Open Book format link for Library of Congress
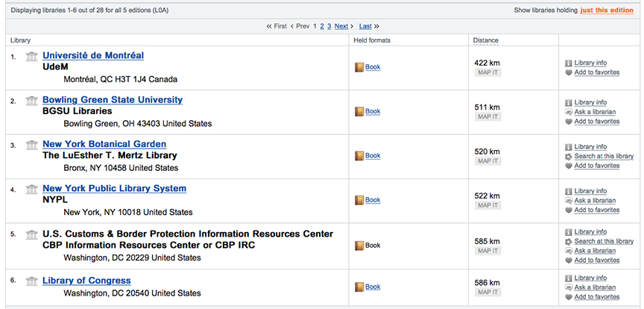Viewport: 644px width, 309px height. (x=373, y=287)
